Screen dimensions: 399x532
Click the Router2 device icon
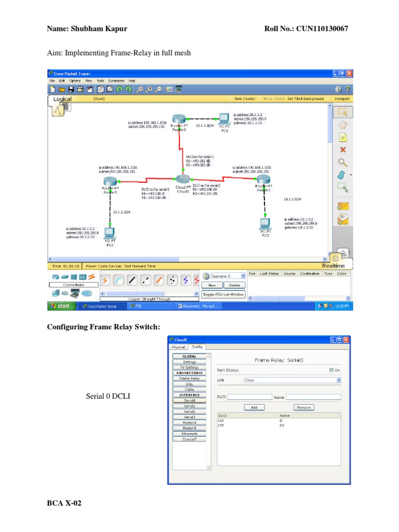263,179
